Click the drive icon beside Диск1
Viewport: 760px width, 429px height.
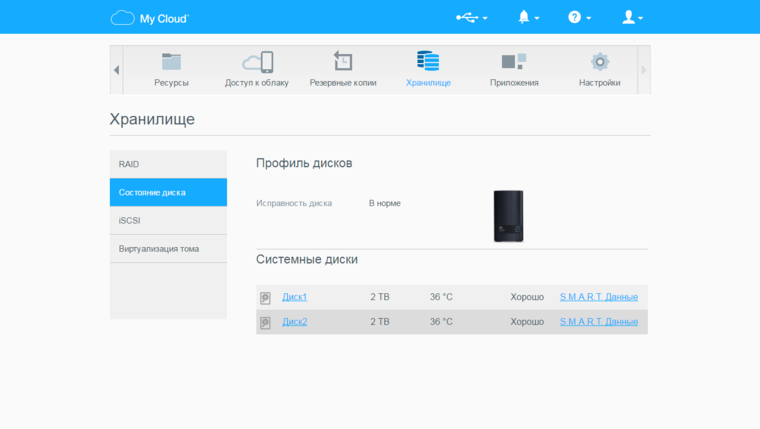pos(265,298)
